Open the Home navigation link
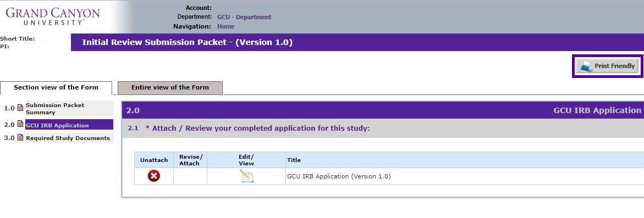The image size is (644, 218). pos(226,27)
